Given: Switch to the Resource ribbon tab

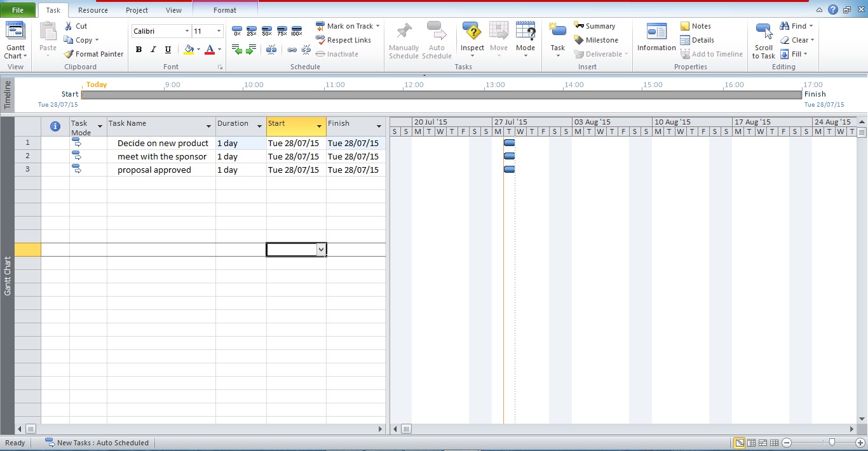Looking at the screenshot, I should tap(93, 10).
